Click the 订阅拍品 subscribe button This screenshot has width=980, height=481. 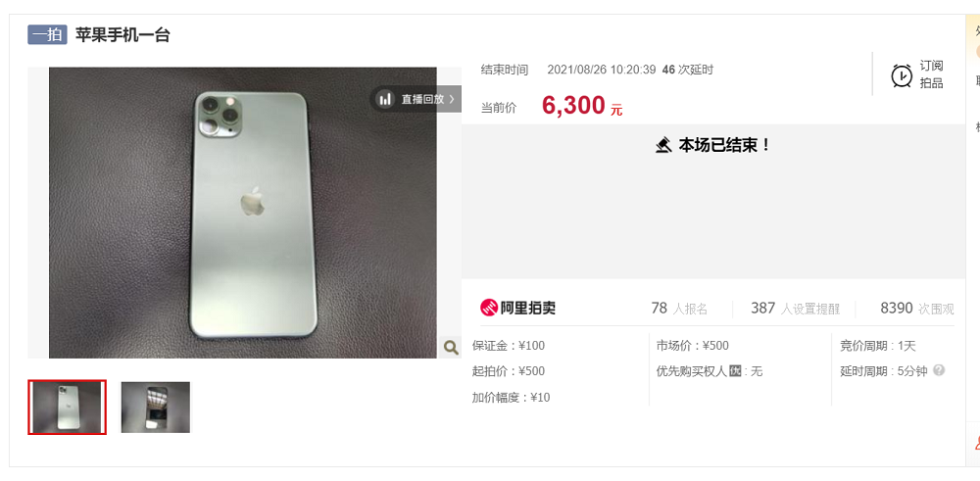[x=931, y=74]
